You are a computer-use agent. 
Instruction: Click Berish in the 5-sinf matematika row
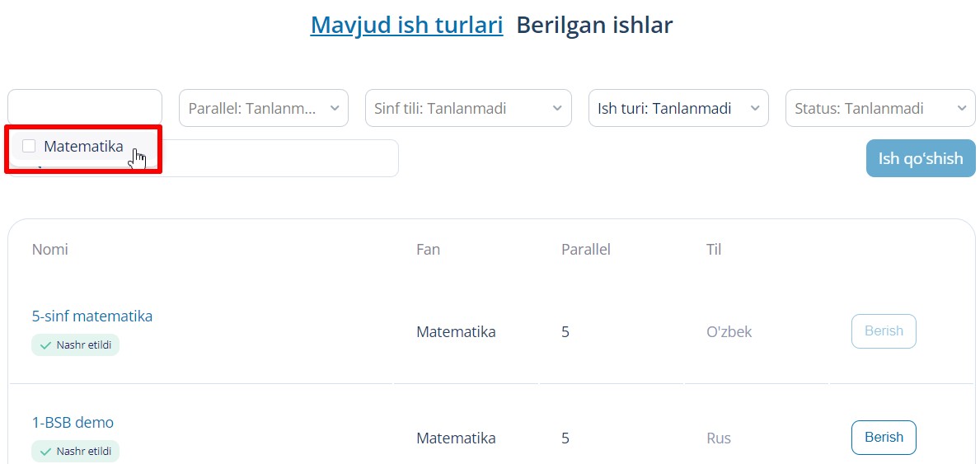(x=884, y=331)
